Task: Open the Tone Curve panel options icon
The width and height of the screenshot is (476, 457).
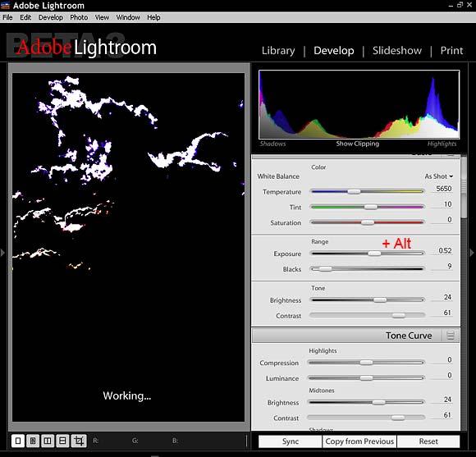Action: (x=451, y=336)
